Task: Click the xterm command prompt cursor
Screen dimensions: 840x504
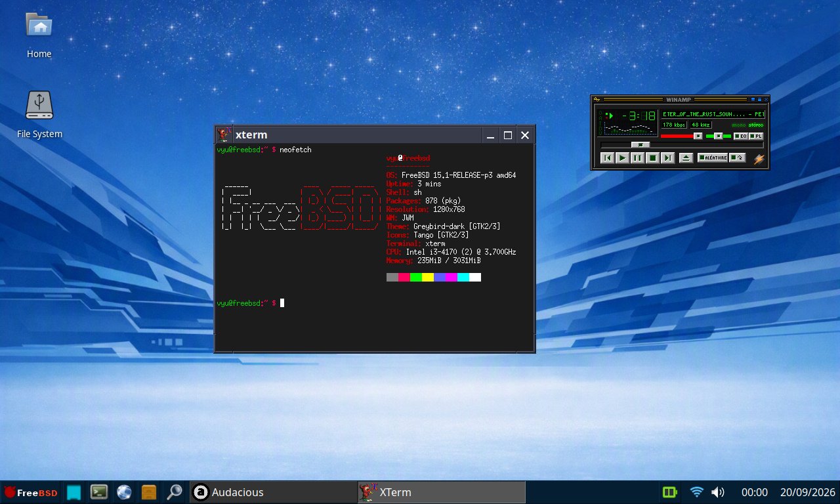Action: click(282, 303)
